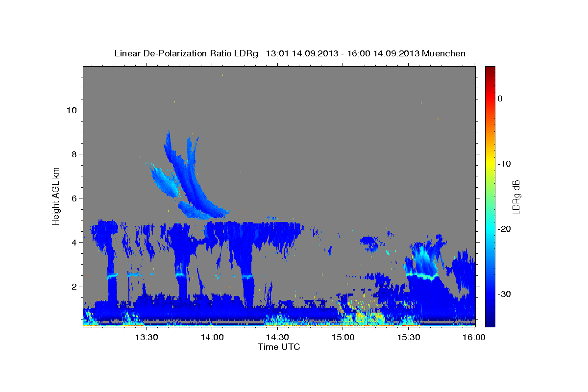This screenshot has width=588, height=392.
Task: Click the plot title starting 'Linear De-Polarization Ratio LDRg'
Action: pyautogui.click(x=290, y=53)
